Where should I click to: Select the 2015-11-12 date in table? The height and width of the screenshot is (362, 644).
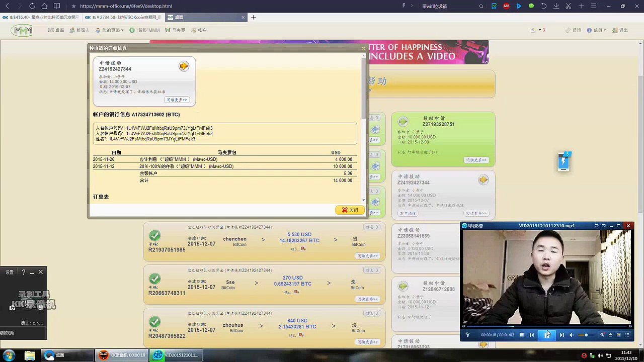104,166
